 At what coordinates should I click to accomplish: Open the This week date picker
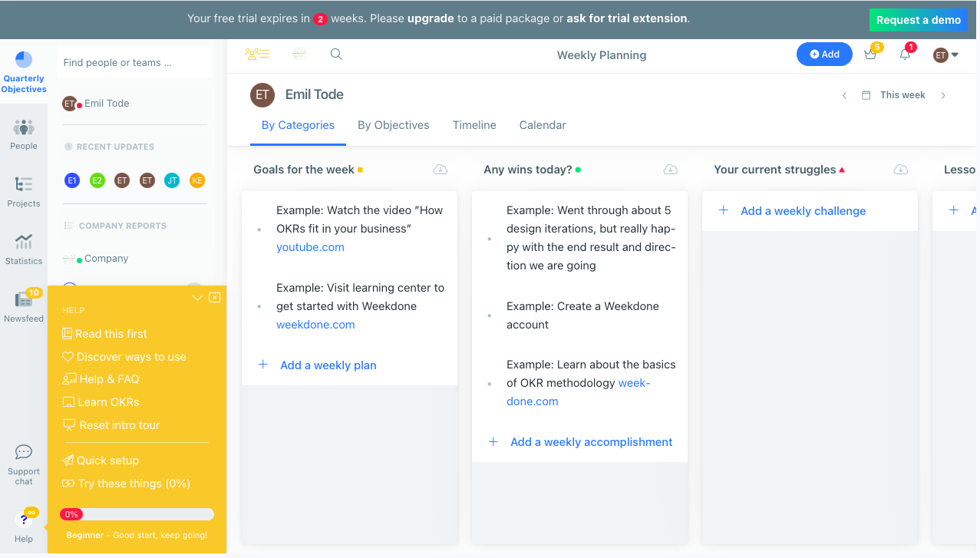(x=894, y=95)
